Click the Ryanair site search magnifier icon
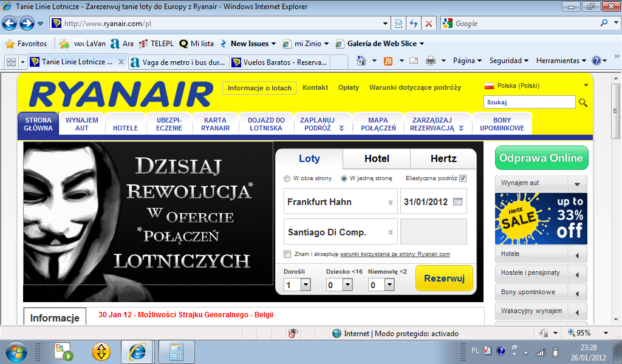Viewport: 622px width, 364px height. [583, 102]
